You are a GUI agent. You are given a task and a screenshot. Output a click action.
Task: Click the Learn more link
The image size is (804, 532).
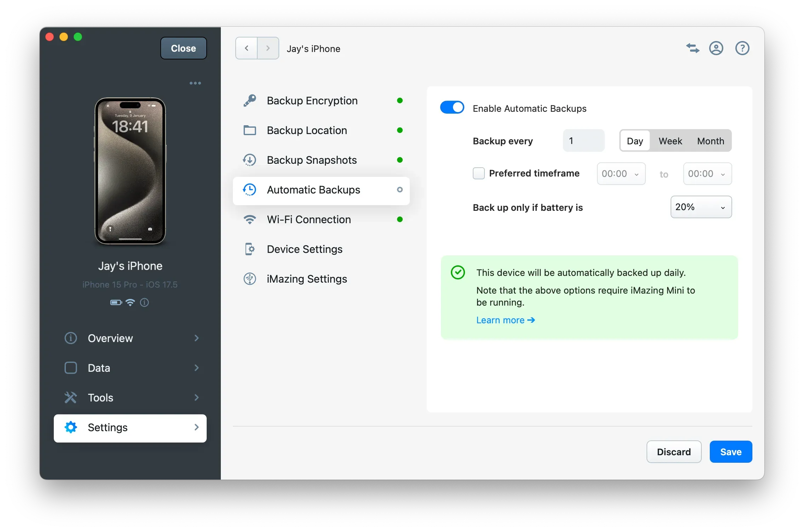point(505,320)
